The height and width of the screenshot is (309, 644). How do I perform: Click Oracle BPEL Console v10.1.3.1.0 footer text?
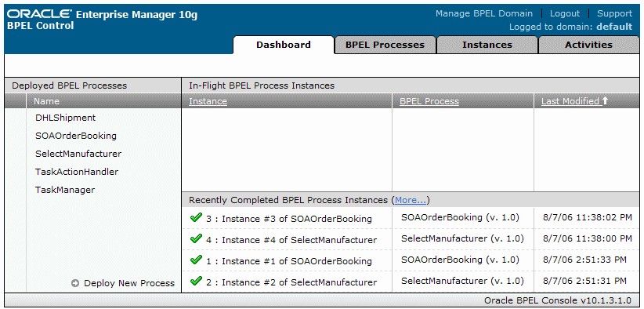[x=558, y=300]
